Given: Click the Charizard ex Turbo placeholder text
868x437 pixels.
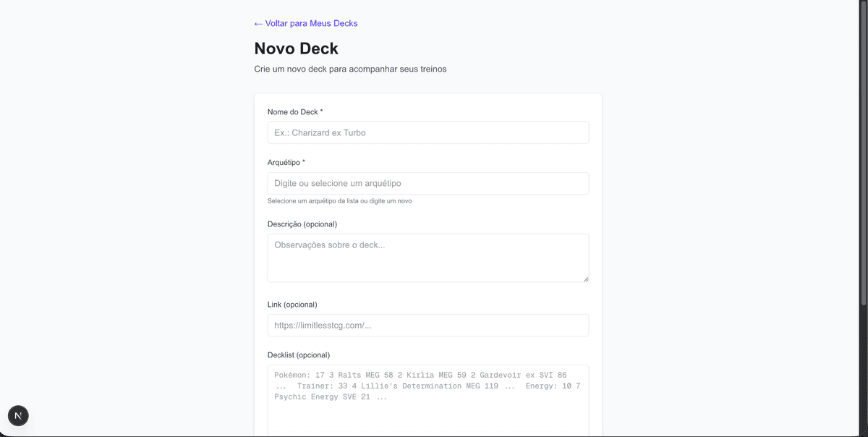Looking at the screenshot, I should (320, 133).
